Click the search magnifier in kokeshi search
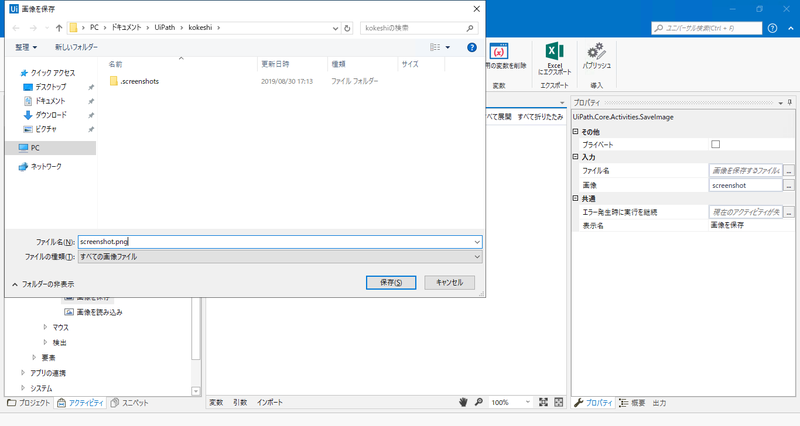The height and width of the screenshot is (426, 800). point(470,28)
